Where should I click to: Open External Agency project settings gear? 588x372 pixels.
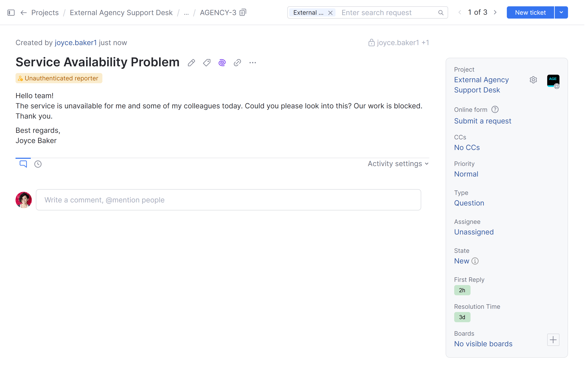pos(533,80)
